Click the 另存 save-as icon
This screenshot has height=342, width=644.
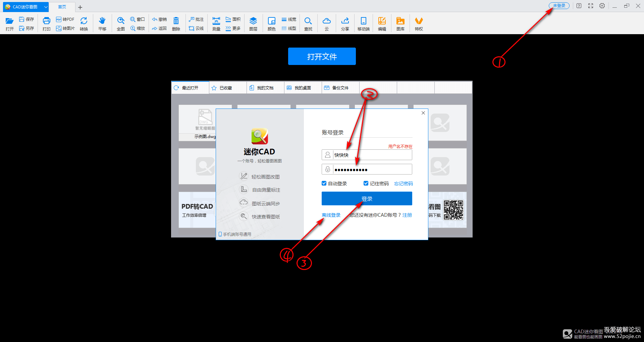pos(26,28)
